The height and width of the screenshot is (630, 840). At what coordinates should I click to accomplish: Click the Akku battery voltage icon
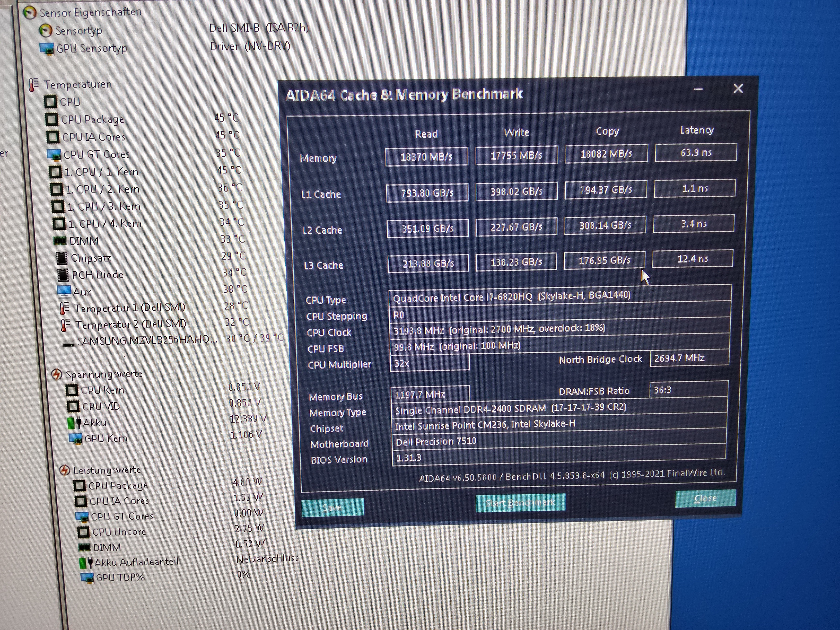pos(74,423)
